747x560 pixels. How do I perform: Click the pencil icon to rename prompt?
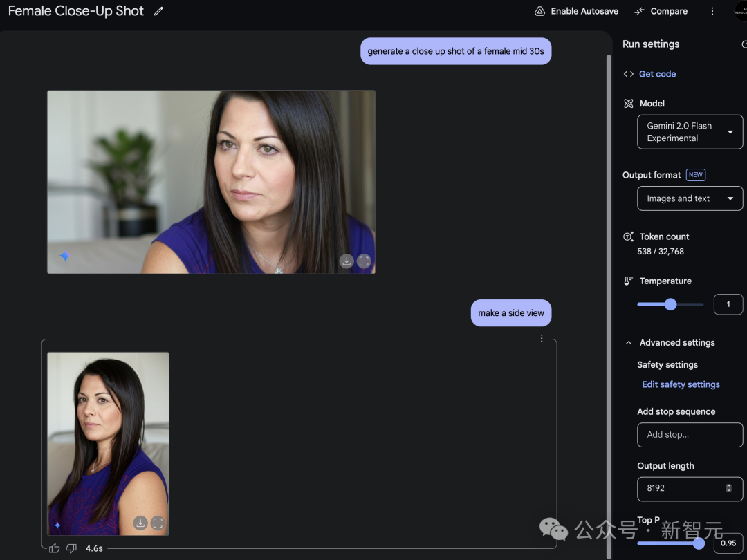coord(159,11)
